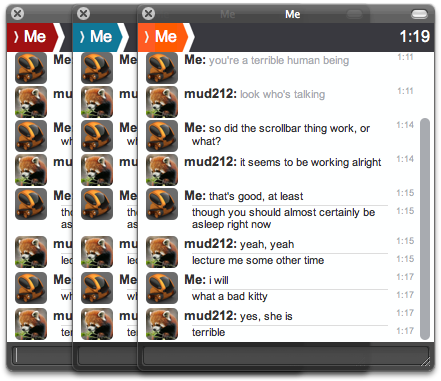Image resolution: width=441 pixels, height=381 pixels.
Task: Click the chat scrollbar thumb
Action: pos(425,229)
